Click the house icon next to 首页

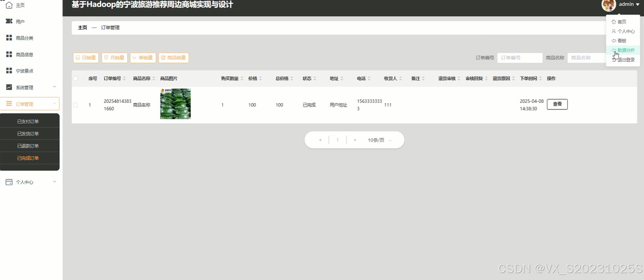coord(614,22)
